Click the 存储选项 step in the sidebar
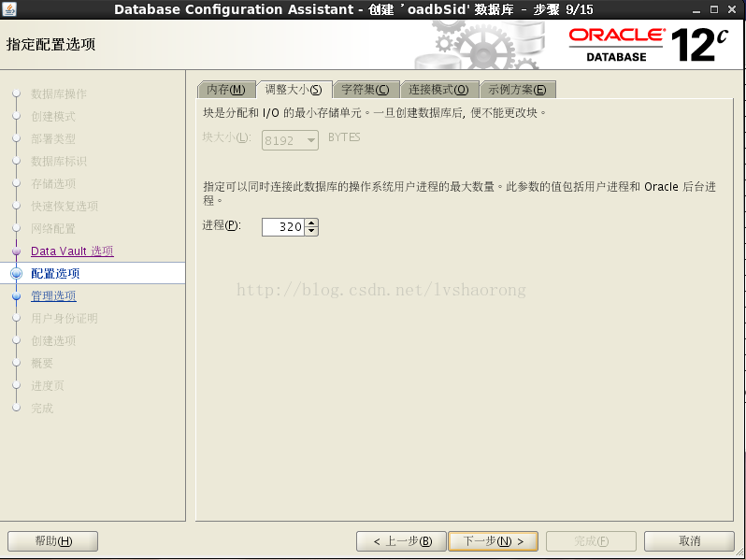 pyautogui.click(x=53, y=183)
